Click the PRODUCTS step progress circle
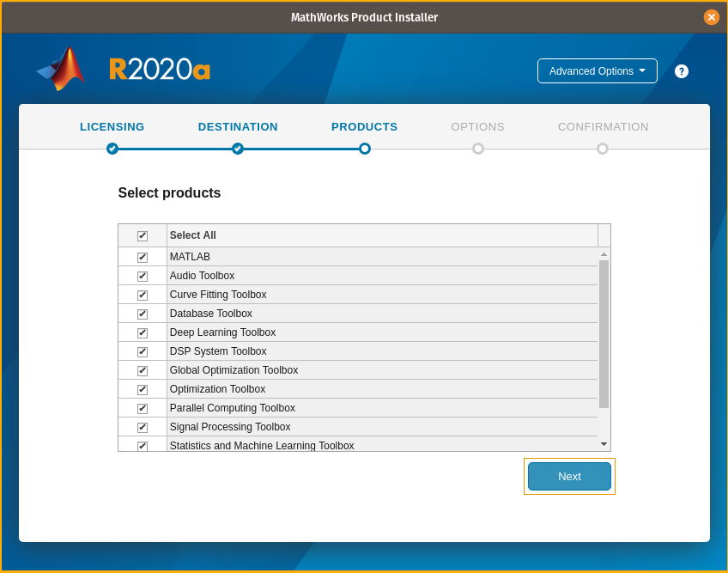 tap(365, 149)
